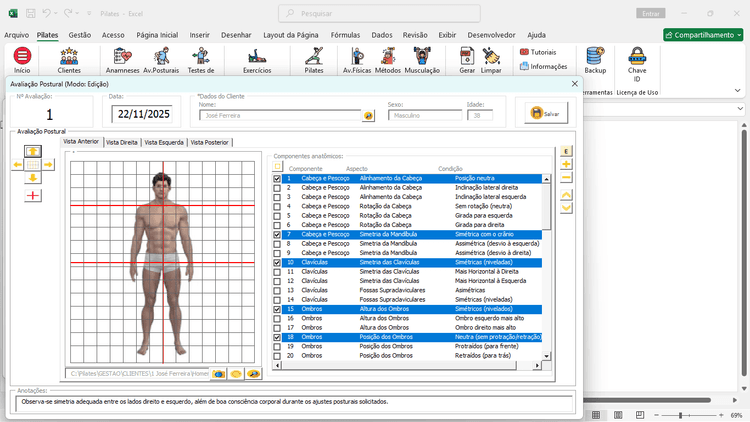The height and width of the screenshot is (422, 750).
Task: Move image up with yellow up arrow
Action: (x=33, y=152)
